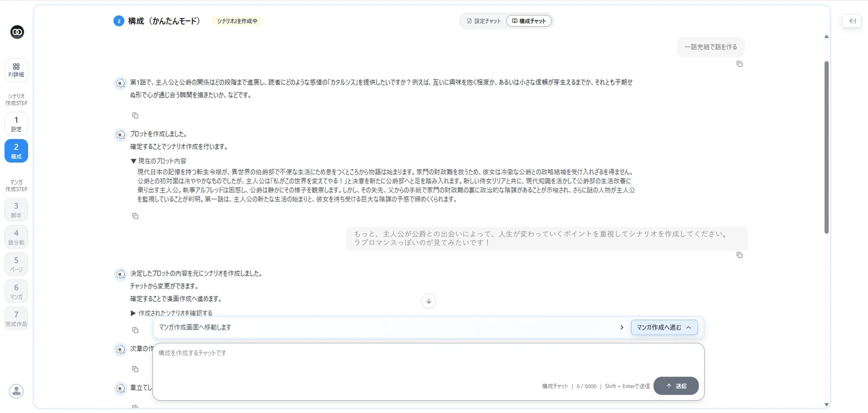Open step 3 脚本
The image size is (868, 413).
pos(16,210)
